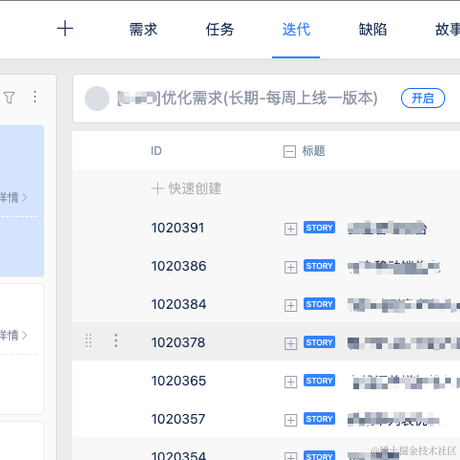Click the iteration avatar circle
The image size is (460, 460).
(97, 98)
